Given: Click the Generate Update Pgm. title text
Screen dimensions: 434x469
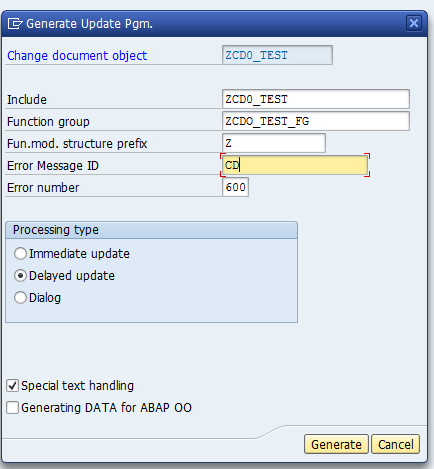Looking at the screenshot, I should tap(89, 24).
